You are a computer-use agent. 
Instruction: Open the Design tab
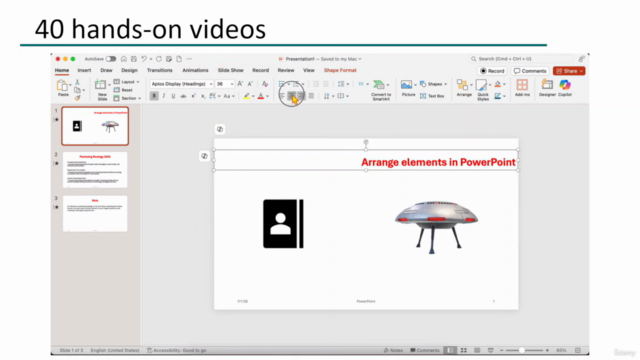(x=129, y=70)
